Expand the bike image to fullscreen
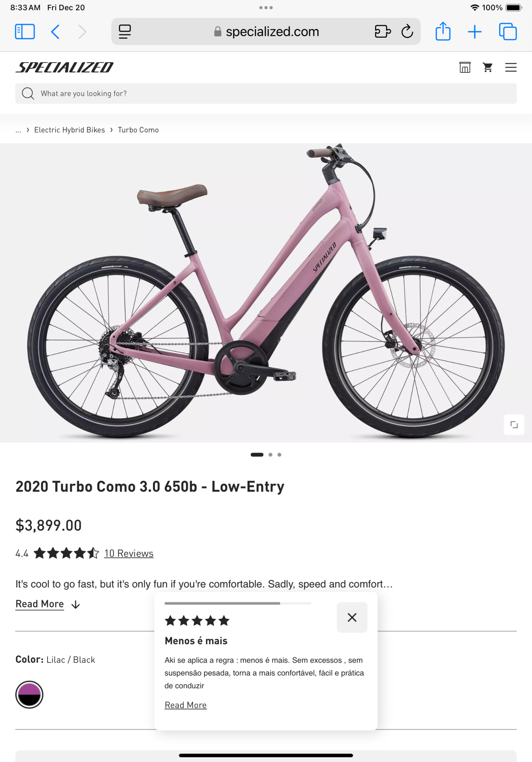Viewport: 532px width, 762px height. point(514,424)
